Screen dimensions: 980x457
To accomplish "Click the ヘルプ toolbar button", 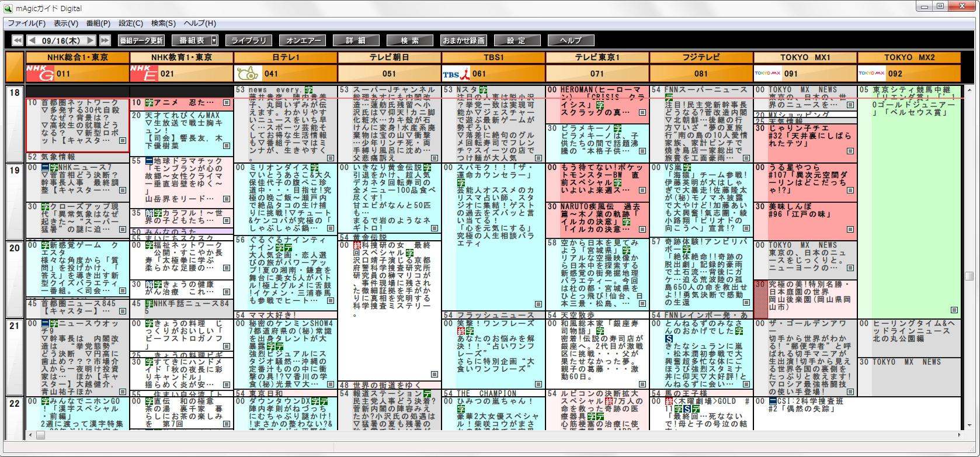I will 571,40.
